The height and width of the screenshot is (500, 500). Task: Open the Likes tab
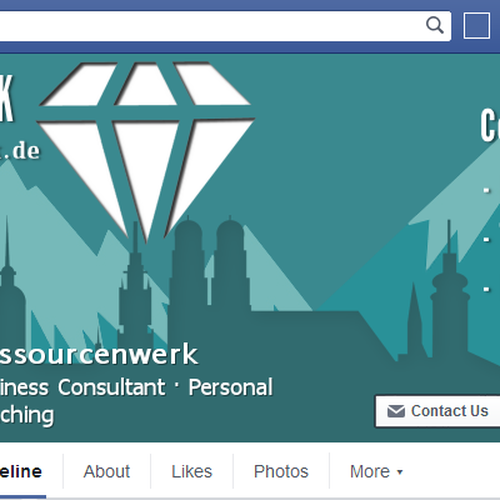[192, 471]
